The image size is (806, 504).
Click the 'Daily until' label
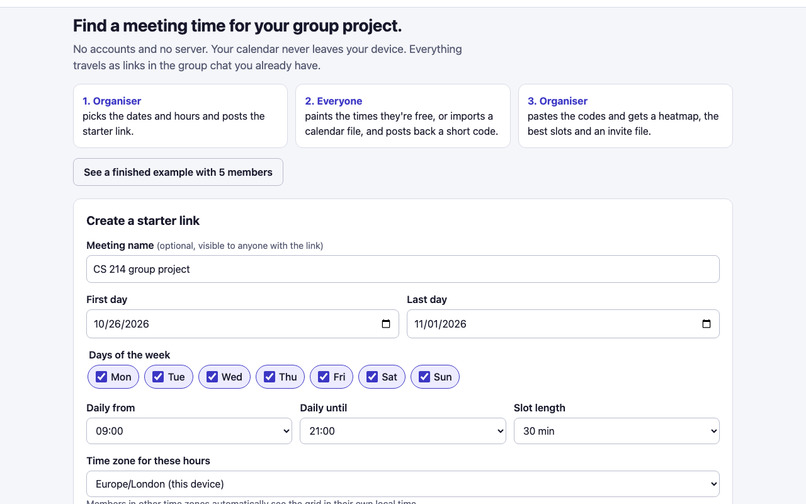pos(323,408)
